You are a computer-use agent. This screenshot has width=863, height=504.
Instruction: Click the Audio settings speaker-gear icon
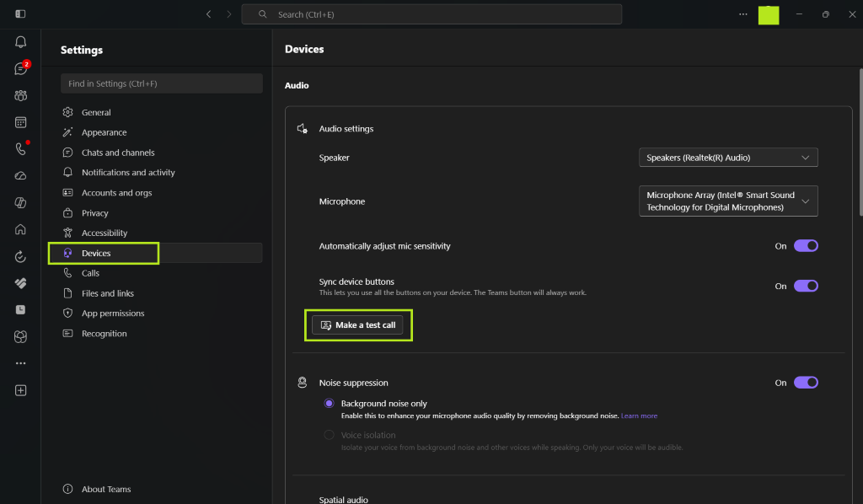(303, 129)
